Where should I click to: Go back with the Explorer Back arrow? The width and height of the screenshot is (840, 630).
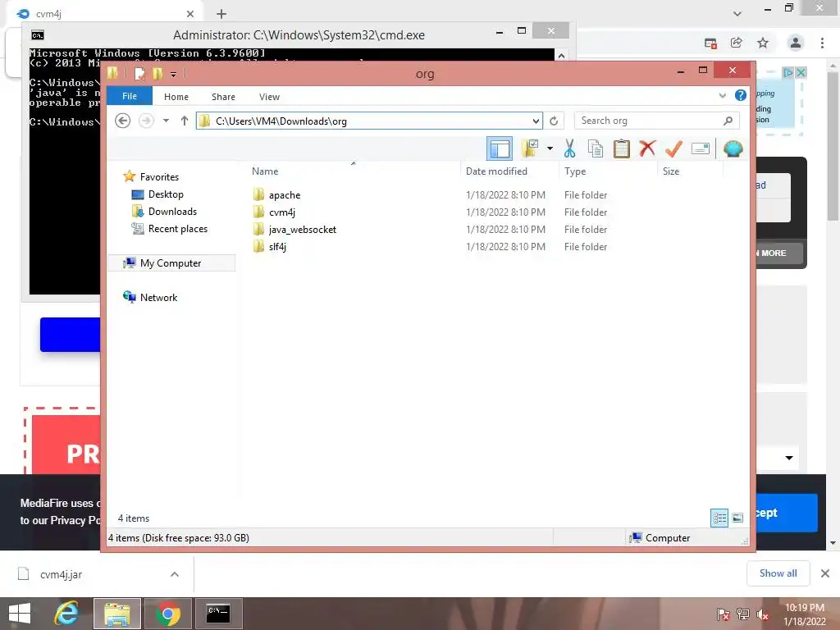pyautogui.click(x=123, y=121)
